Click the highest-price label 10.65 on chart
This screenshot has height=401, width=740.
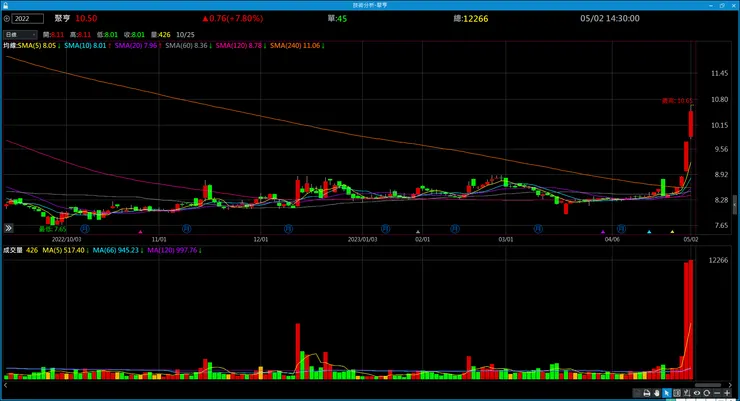(x=677, y=100)
